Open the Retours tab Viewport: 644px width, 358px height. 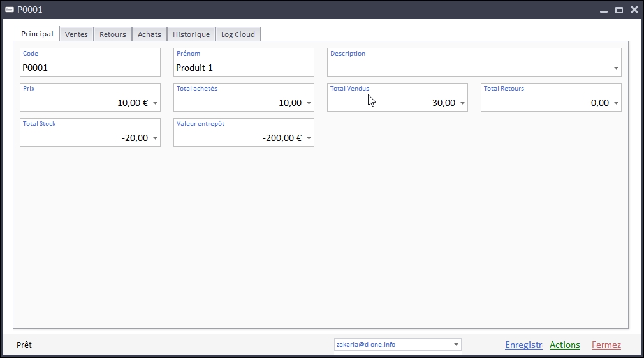tap(113, 34)
